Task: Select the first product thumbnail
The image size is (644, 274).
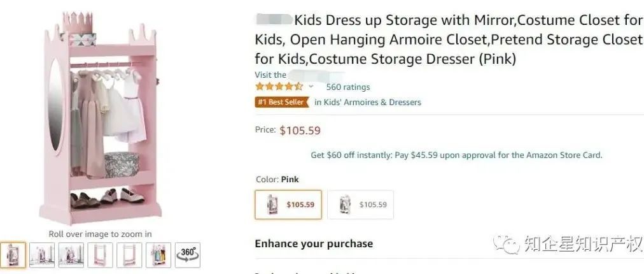Action: (x=13, y=255)
